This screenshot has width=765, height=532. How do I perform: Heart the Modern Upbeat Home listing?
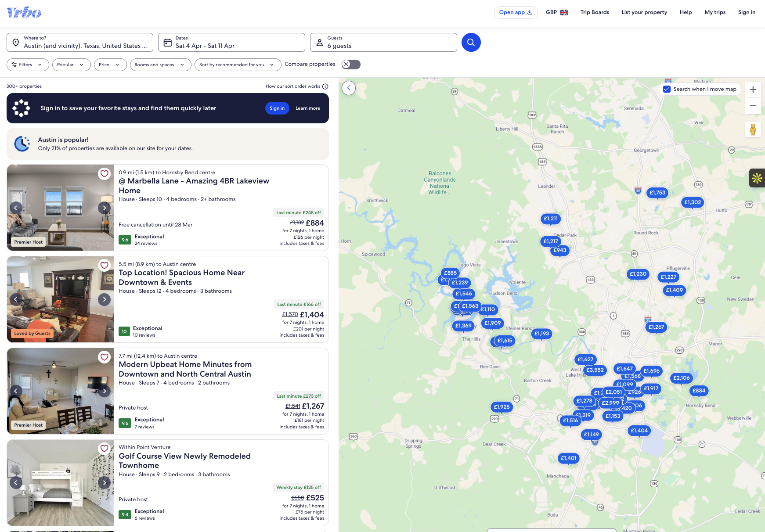point(104,357)
